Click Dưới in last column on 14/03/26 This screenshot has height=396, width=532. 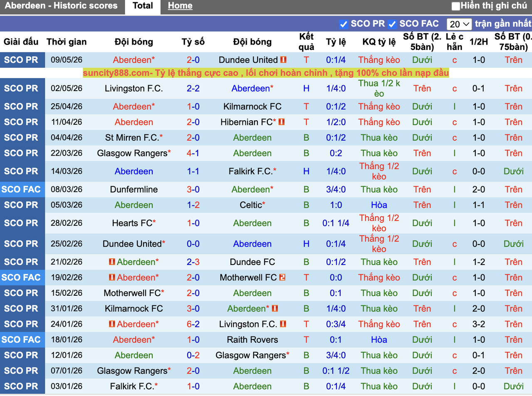pos(513,171)
